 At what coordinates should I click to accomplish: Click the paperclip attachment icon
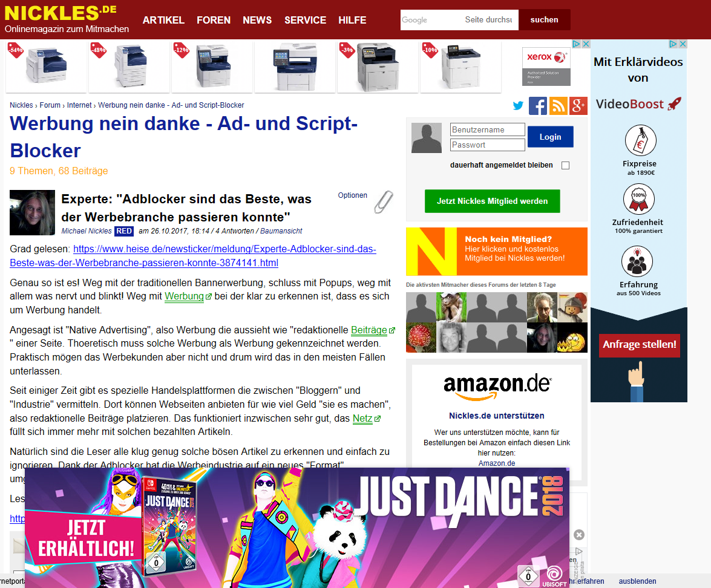383,201
